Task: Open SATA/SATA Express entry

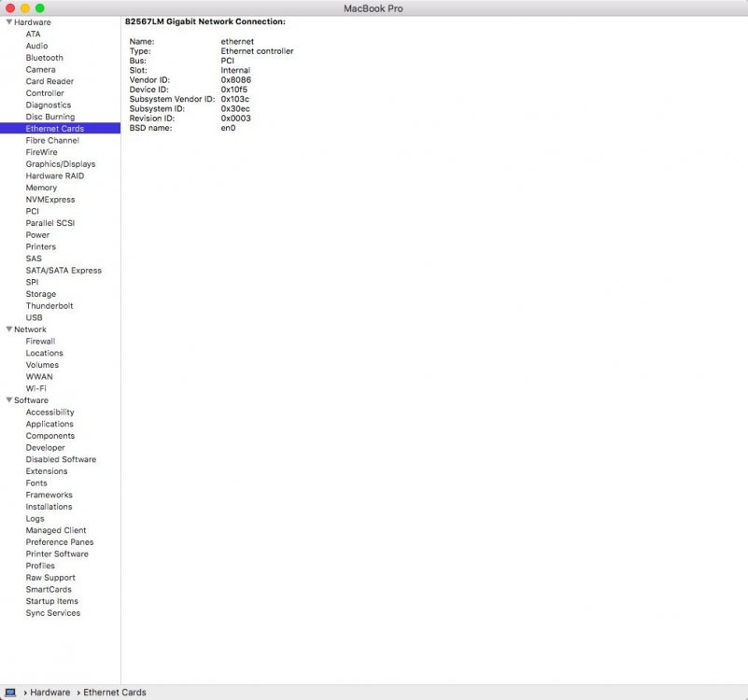Action: [64, 271]
